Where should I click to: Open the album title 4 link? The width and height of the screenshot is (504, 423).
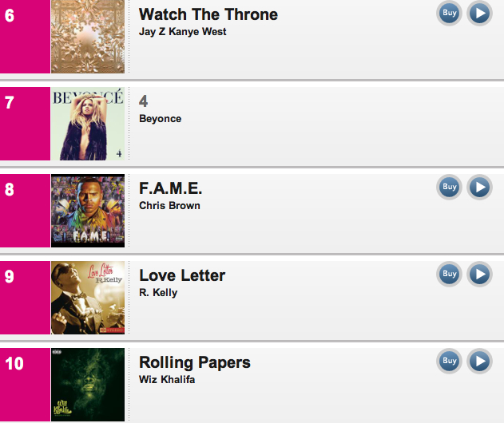click(143, 101)
